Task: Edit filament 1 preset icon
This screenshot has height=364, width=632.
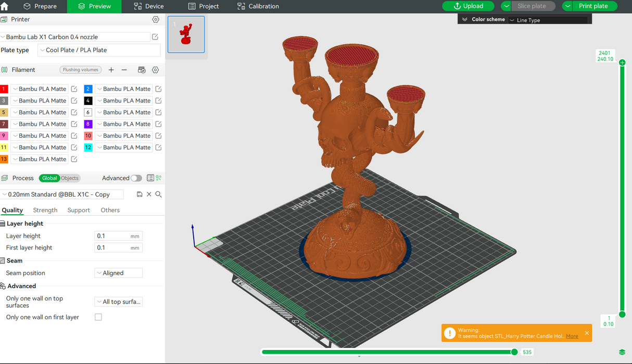Action: pos(74,89)
